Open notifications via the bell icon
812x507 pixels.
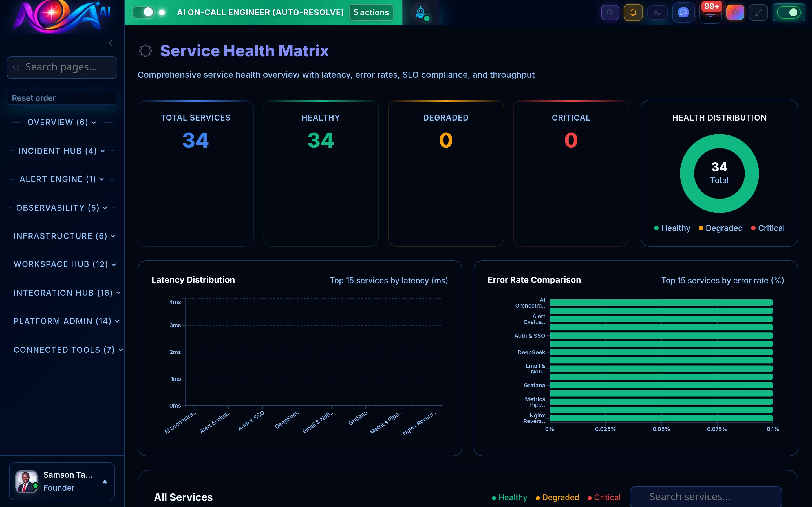[x=633, y=12]
